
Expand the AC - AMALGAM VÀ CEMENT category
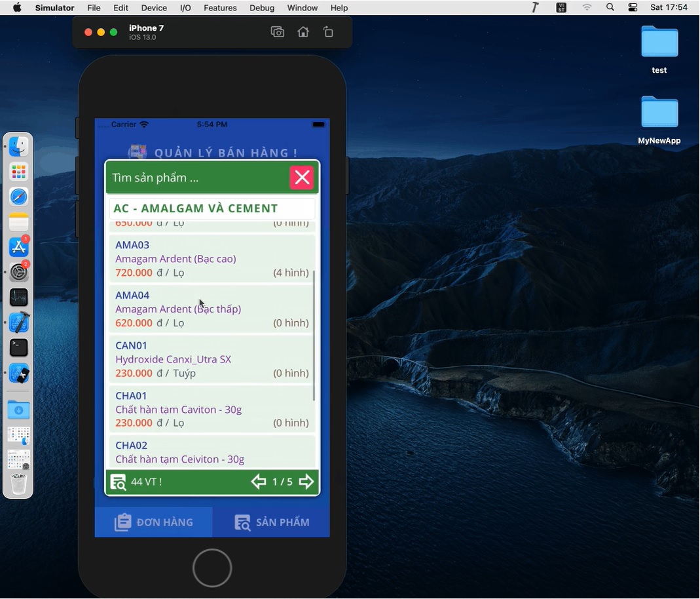click(x=212, y=208)
